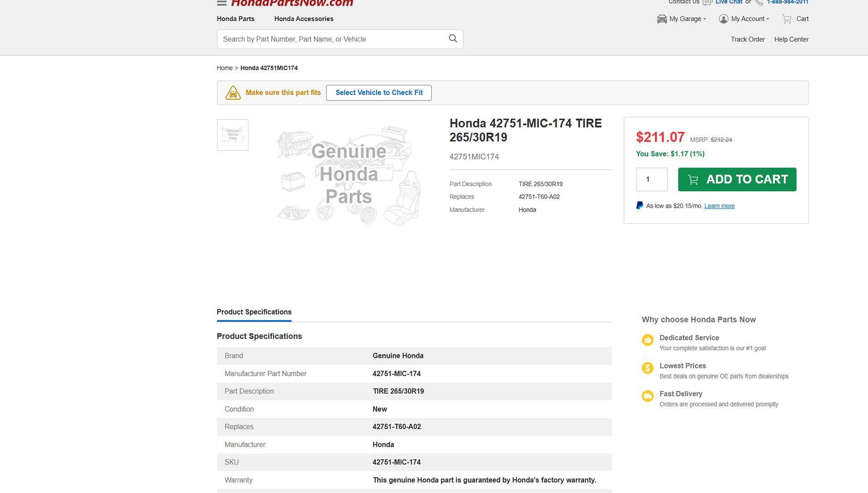This screenshot has width=868, height=493.
Task: Click the main Genuine Honda Parts image
Action: pyautogui.click(x=349, y=175)
